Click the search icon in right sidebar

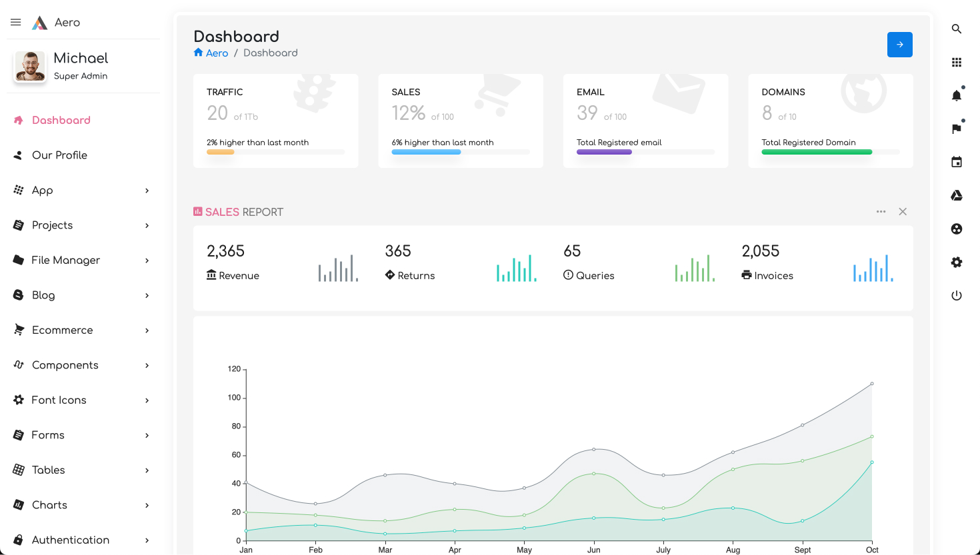957,29
